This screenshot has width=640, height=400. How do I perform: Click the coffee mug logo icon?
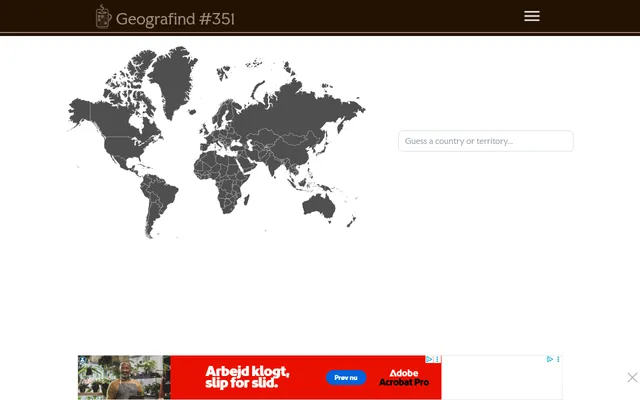click(x=103, y=17)
